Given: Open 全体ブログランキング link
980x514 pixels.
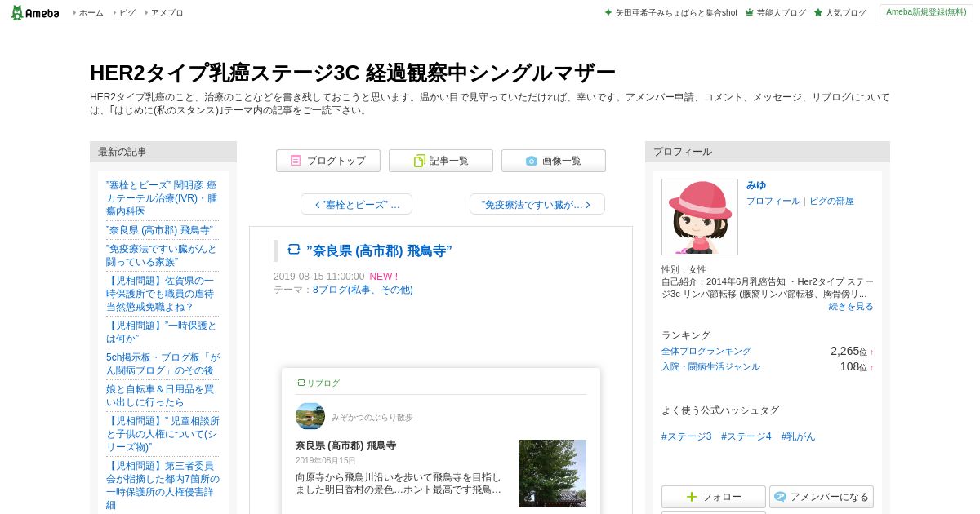Looking at the screenshot, I should (706, 351).
